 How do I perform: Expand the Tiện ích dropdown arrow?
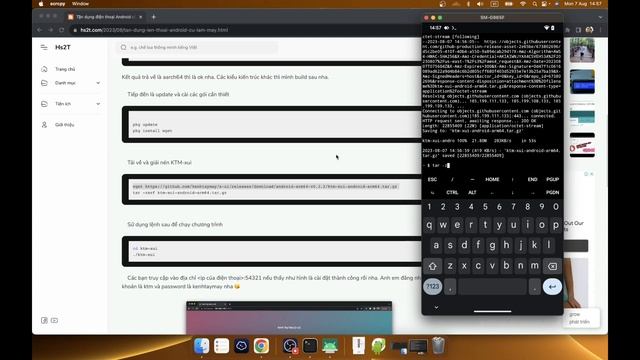98,104
